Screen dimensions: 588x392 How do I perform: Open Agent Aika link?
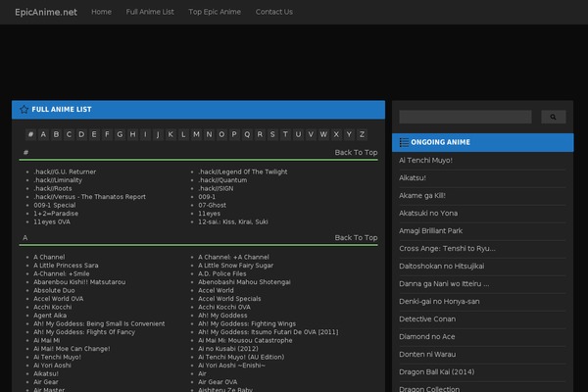[50, 316]
